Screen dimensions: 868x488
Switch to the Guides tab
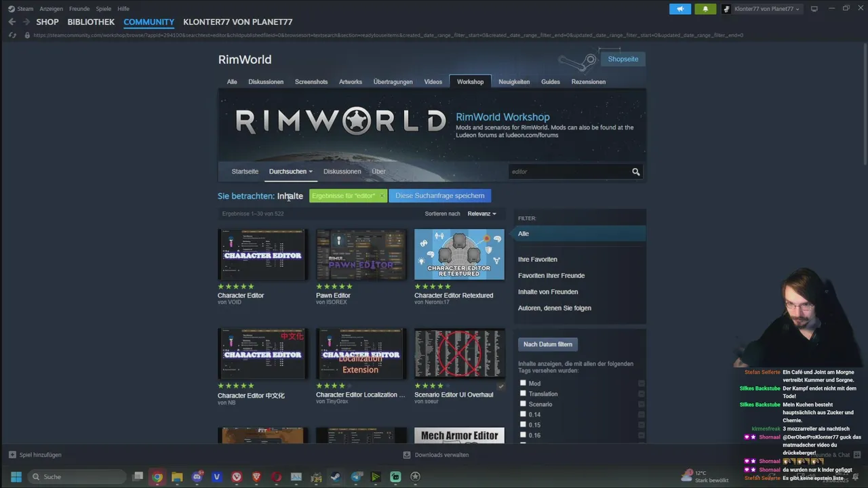[x=551, y=81]
